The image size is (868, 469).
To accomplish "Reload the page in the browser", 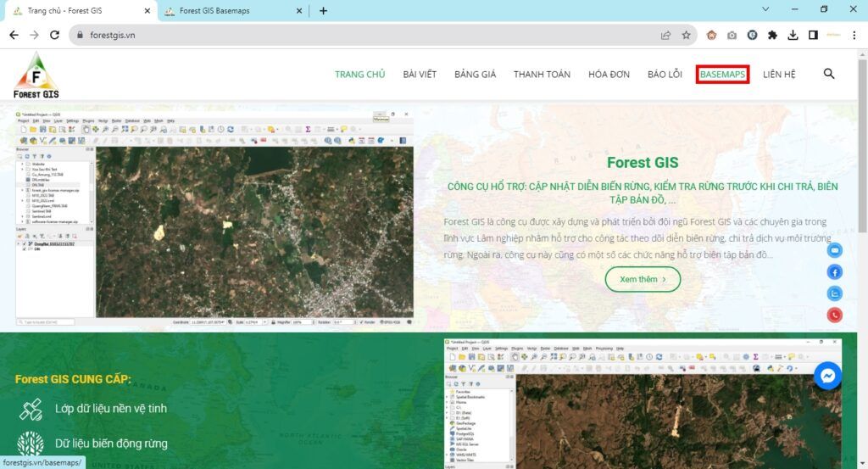I will click(x=55, y=35).
